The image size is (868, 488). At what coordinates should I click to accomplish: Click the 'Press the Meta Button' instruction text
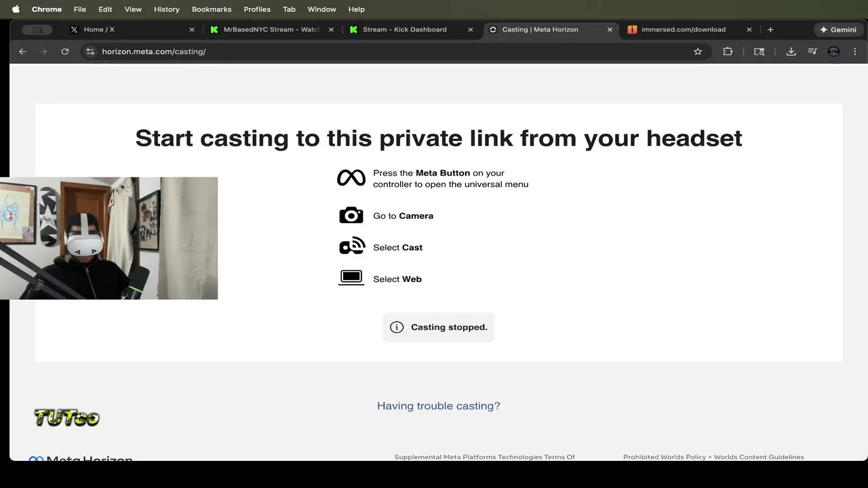click(x=450, y=179)
